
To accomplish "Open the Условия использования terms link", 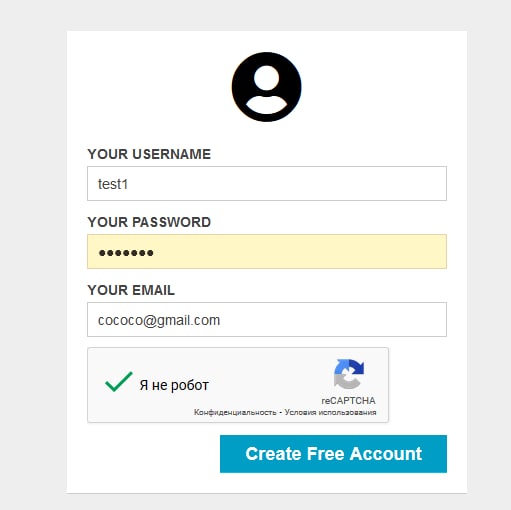I will [330, 413].
